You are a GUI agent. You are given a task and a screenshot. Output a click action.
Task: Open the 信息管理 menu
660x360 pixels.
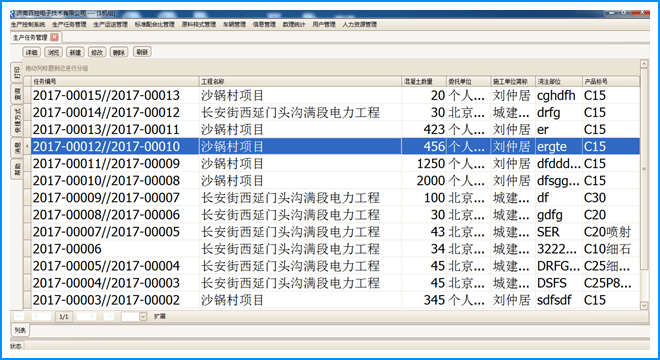(264, 24)
